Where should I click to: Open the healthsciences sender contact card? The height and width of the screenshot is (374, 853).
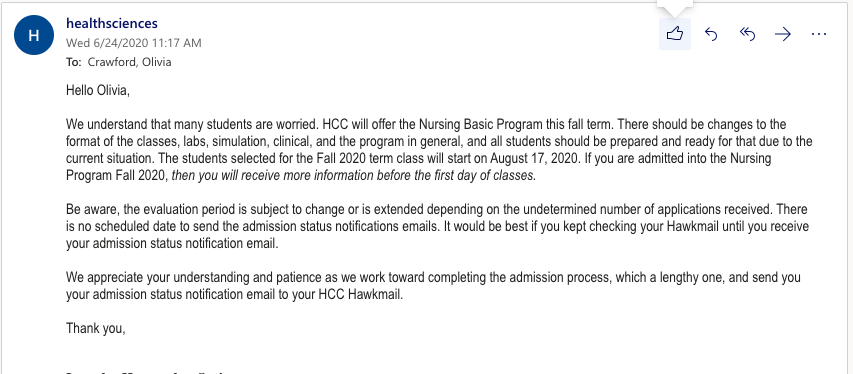pyautogui.click(x=112, y=23)
